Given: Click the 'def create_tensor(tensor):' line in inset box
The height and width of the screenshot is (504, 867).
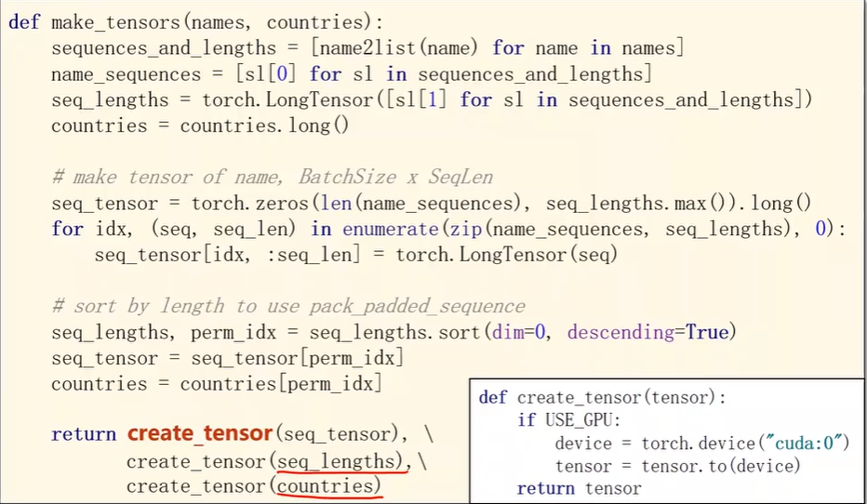Looking at the screenshot, I should click(x=603, y=398).
